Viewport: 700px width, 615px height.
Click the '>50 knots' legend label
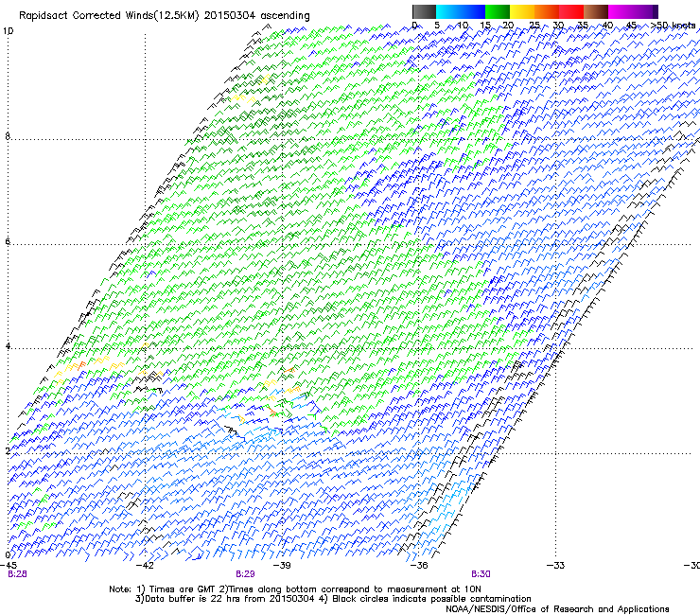(673, 26)
